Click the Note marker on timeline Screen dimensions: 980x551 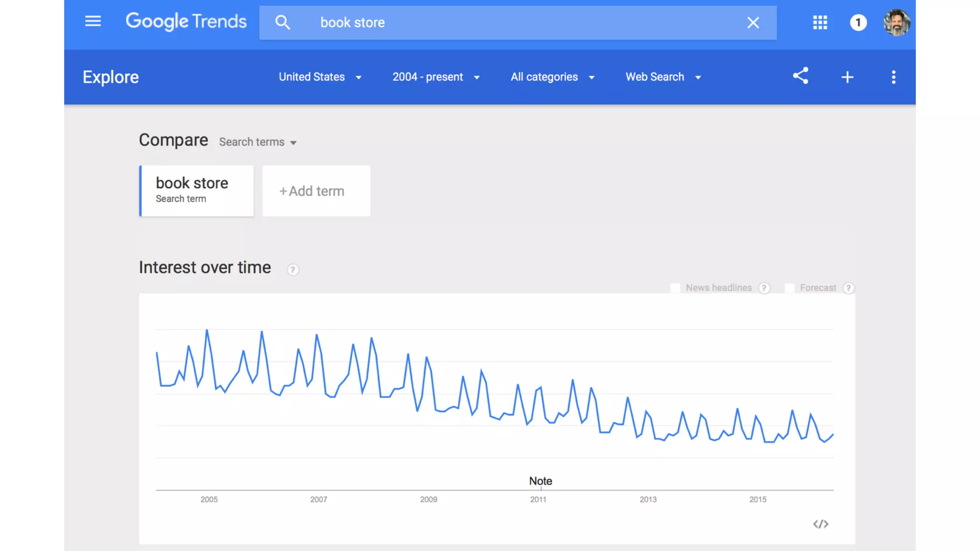540,481
